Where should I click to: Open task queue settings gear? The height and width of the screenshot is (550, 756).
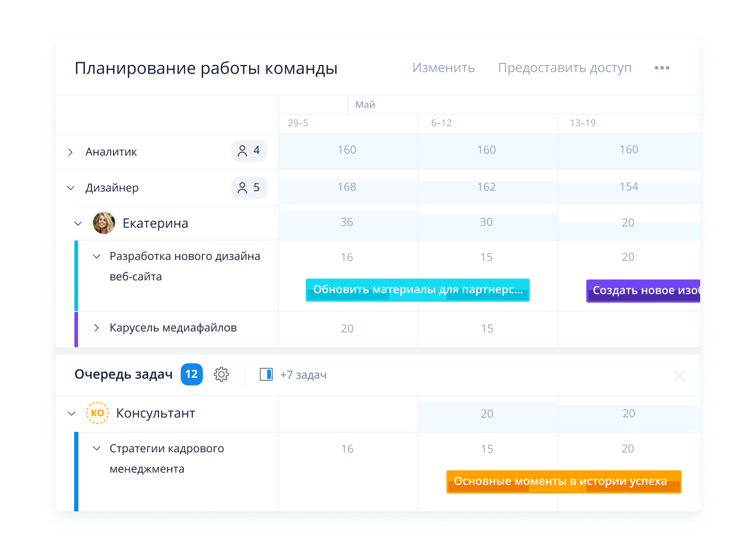pos(221,374)
